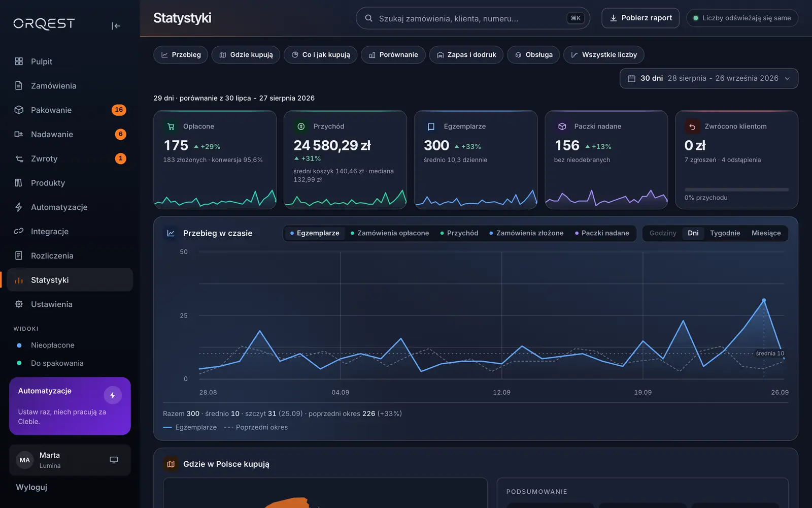Toggle the Zamówienia opłacone series
This screenshot has width=812, height=508.
pyautogui.click(x=390, y=233)
